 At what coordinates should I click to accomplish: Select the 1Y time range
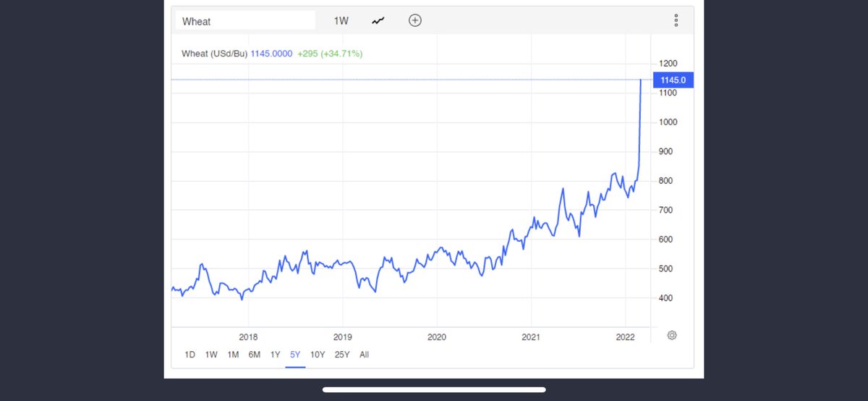[x=275, y=355]
